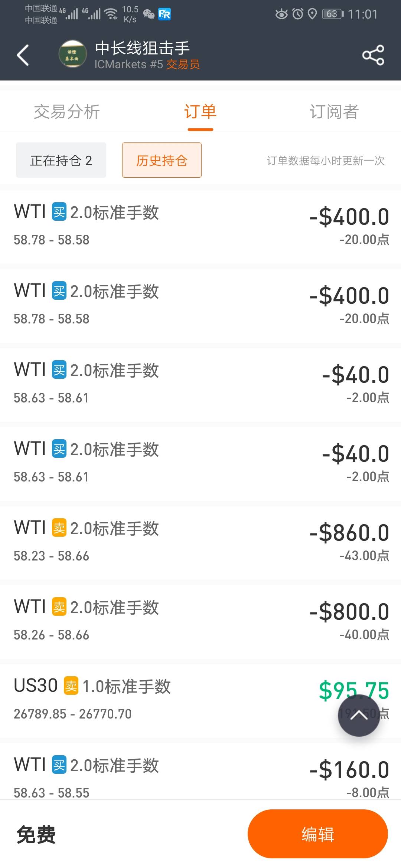Image resolution: width=401 pixels, height=868 pixels.
Task: Tap the eye comfort status icon
Action: click(281, 14)
